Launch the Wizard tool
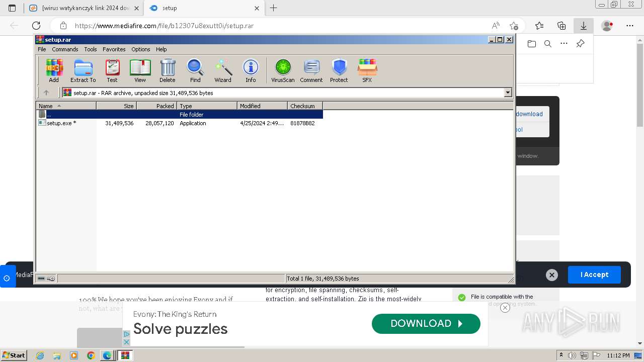 223,70
